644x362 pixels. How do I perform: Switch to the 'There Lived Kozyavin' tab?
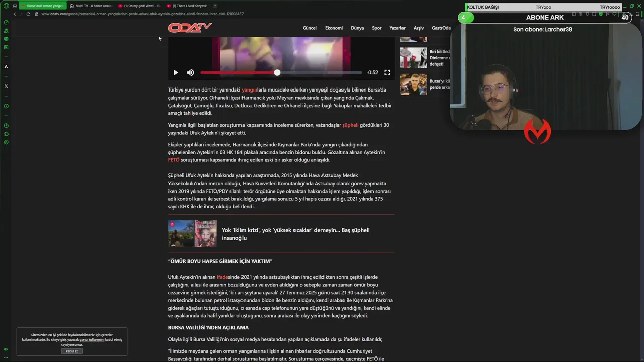pyautogui.click(x=188, y=6)
